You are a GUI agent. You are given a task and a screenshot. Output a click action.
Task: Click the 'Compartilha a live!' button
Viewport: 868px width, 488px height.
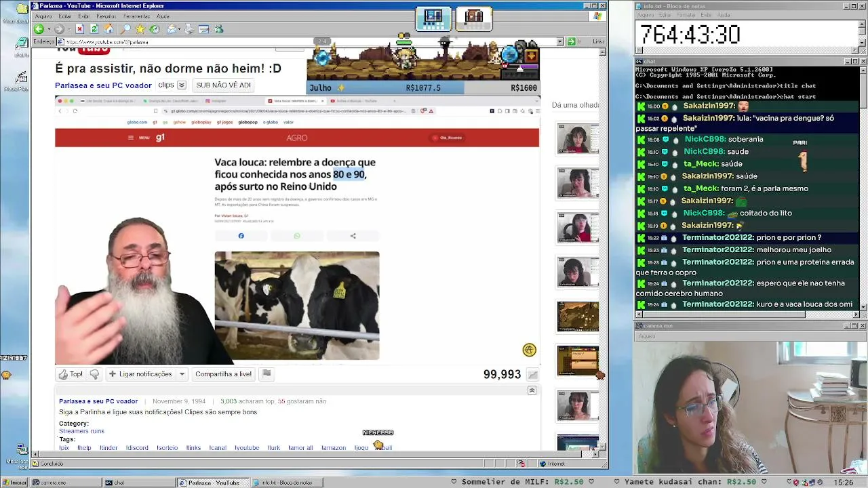223,374
